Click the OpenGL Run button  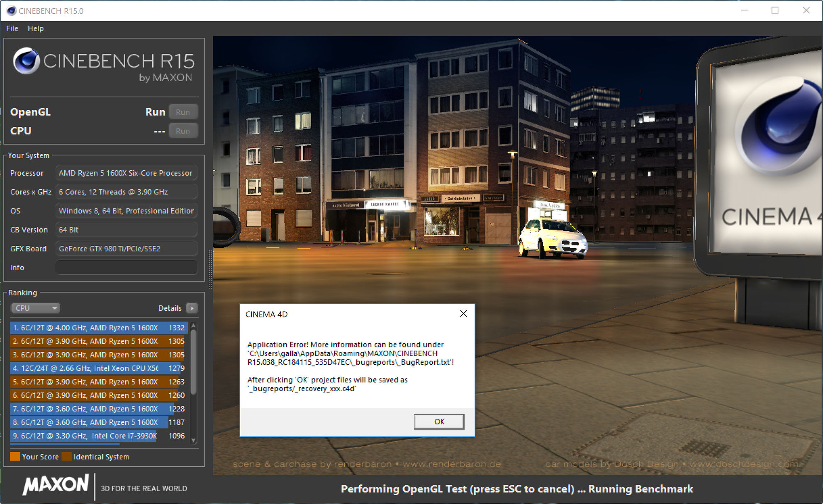click(x=183, y=112)
